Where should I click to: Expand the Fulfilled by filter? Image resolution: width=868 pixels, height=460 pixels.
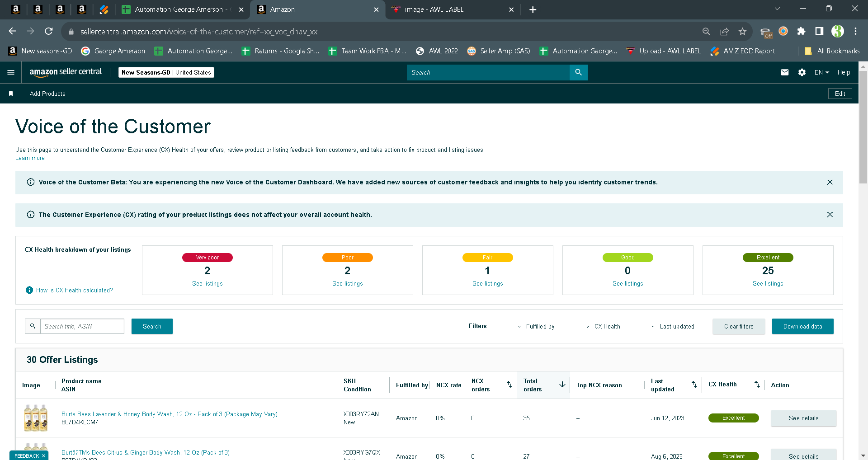pyautogui.click(x=536, y=326)
